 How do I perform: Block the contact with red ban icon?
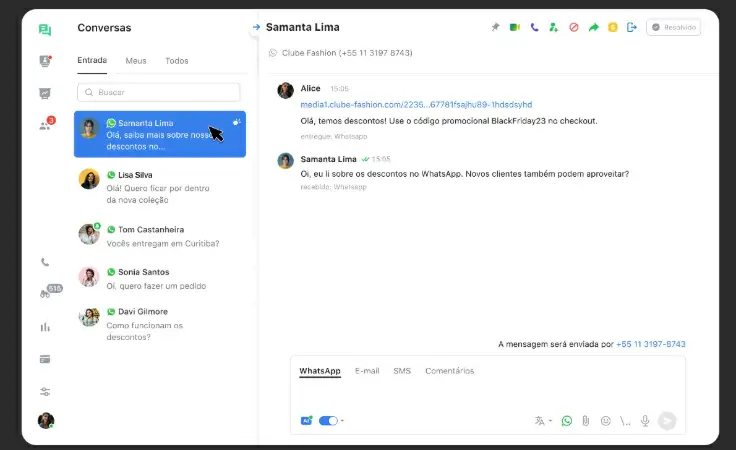[574, 27]
